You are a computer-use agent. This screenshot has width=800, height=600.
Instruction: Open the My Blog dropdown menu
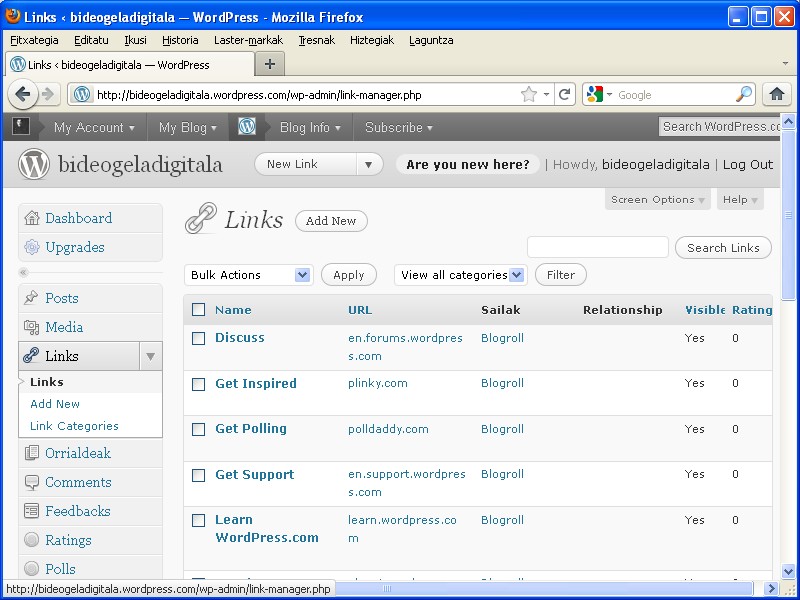pos(188,127)
